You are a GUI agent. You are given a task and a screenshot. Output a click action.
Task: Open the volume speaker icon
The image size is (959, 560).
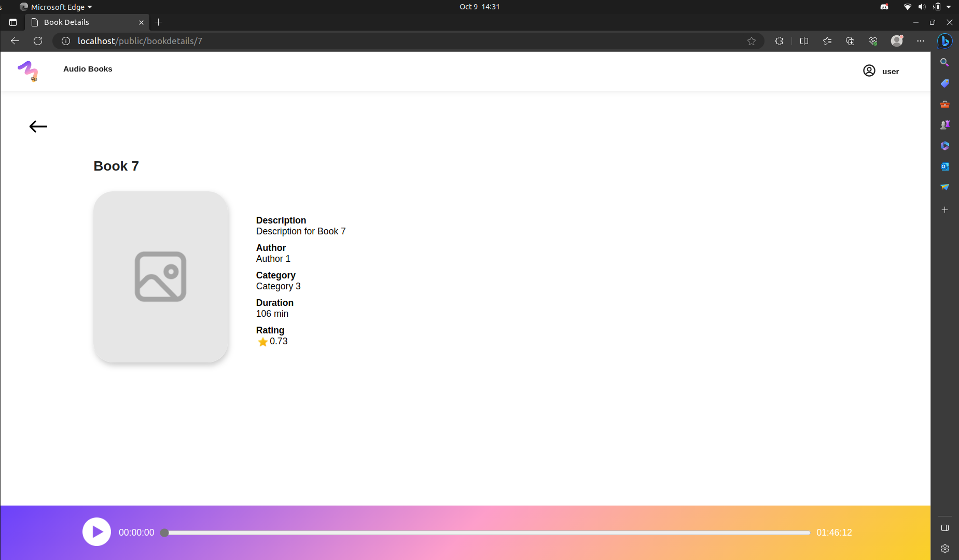click(x=922, y=7)
